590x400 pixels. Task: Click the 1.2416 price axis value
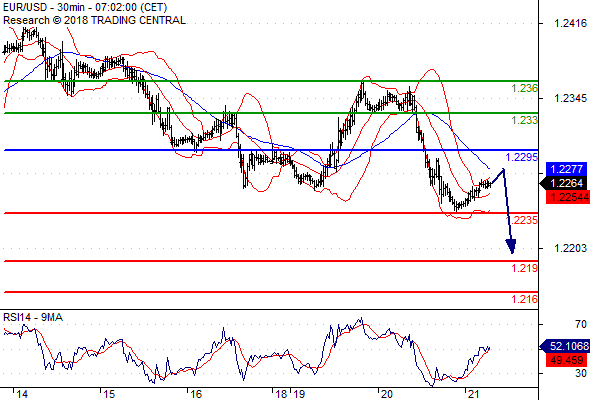coord(570,23)
